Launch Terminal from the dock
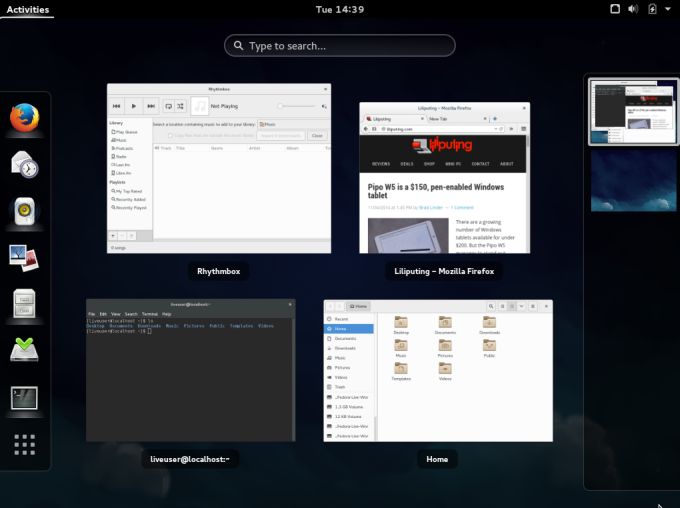This screenshot has width=680, height=508. coord(25,397)
